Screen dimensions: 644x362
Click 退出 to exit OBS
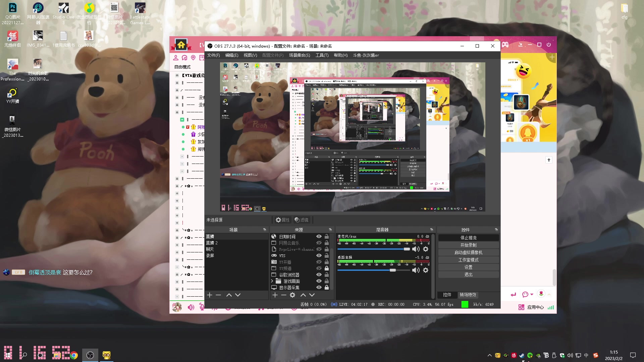[469, 275]
